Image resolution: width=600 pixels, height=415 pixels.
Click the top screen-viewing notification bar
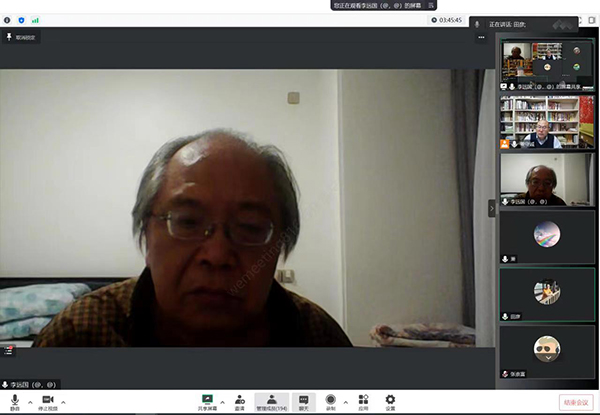point(383,5)
